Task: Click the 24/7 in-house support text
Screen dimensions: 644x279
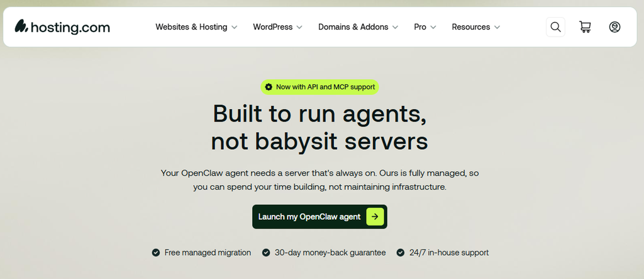Action: tap(449, 253)
